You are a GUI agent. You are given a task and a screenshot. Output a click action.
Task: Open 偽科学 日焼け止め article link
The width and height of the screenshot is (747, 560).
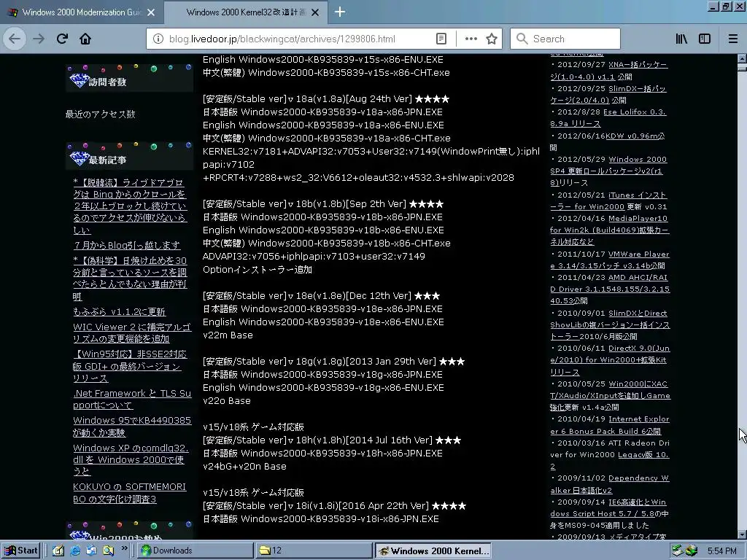pos(130,278)
